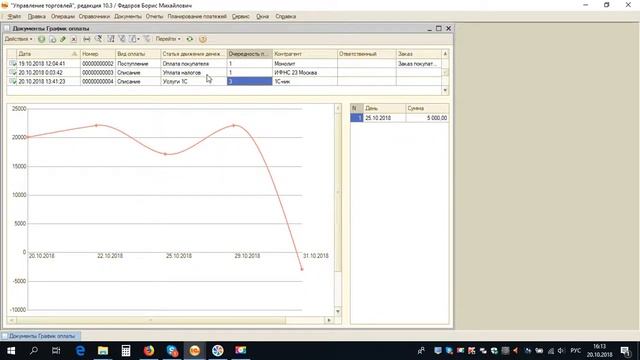Viewport: 640px width, 360px height.
Task: Click the Copy document toolbar icon
Action: [53, 39]
